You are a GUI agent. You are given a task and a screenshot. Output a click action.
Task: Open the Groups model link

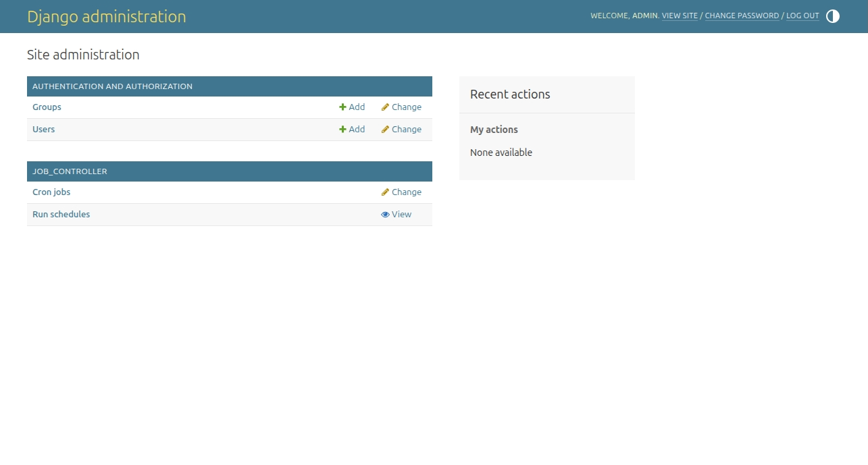[47, 107]
